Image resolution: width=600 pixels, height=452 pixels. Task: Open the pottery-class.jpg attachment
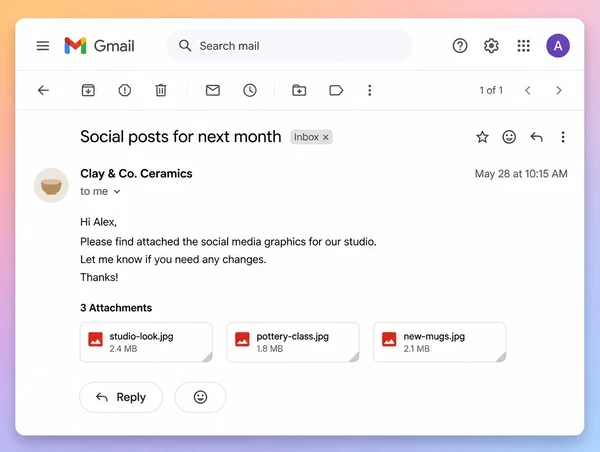[x=293, y=342]
